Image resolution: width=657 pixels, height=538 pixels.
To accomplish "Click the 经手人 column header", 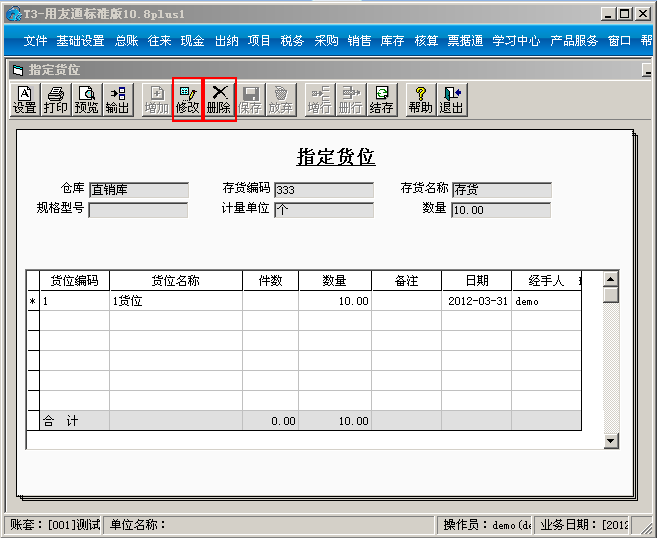I will coord(546,280).
